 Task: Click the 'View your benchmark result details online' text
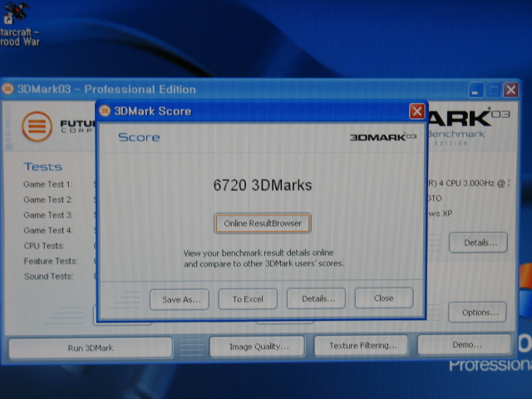(x=259, y=253)
